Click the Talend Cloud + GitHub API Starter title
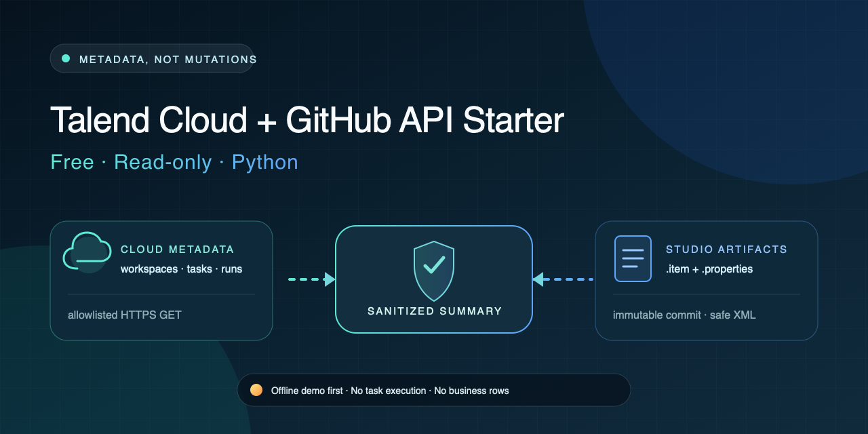This screenshot has height=434, width=868. pyautogui.click(x=307, y=121)
